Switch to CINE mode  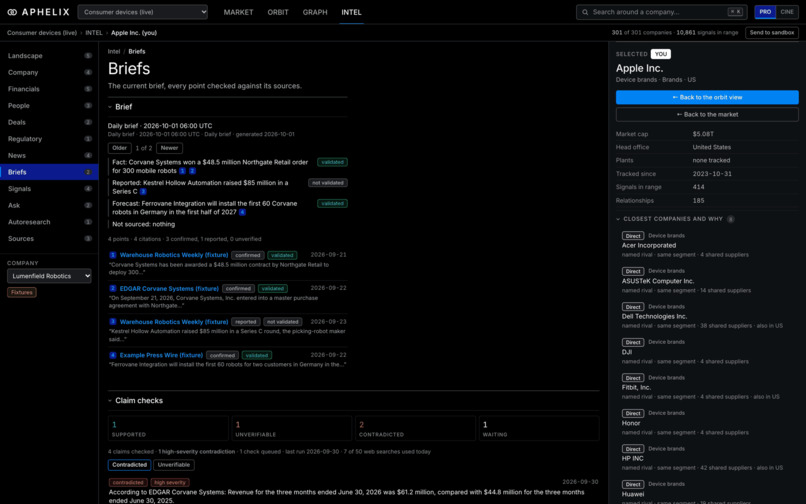tap(787, 12)
